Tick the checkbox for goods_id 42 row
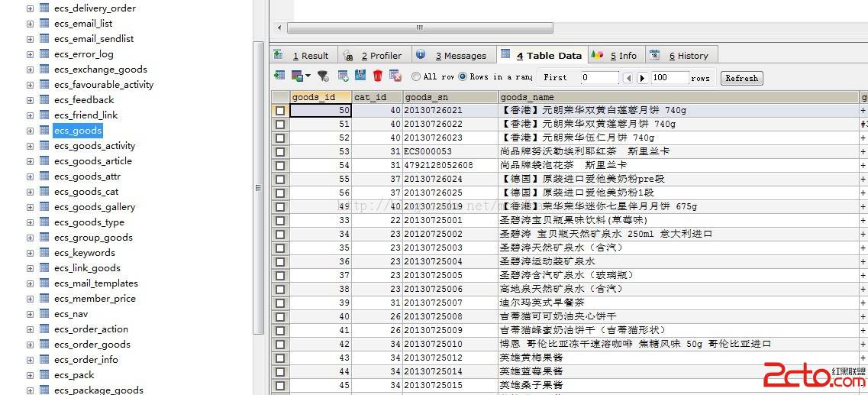Image resolution: width=868 pixels, height=395 pixels. [280, 344]
